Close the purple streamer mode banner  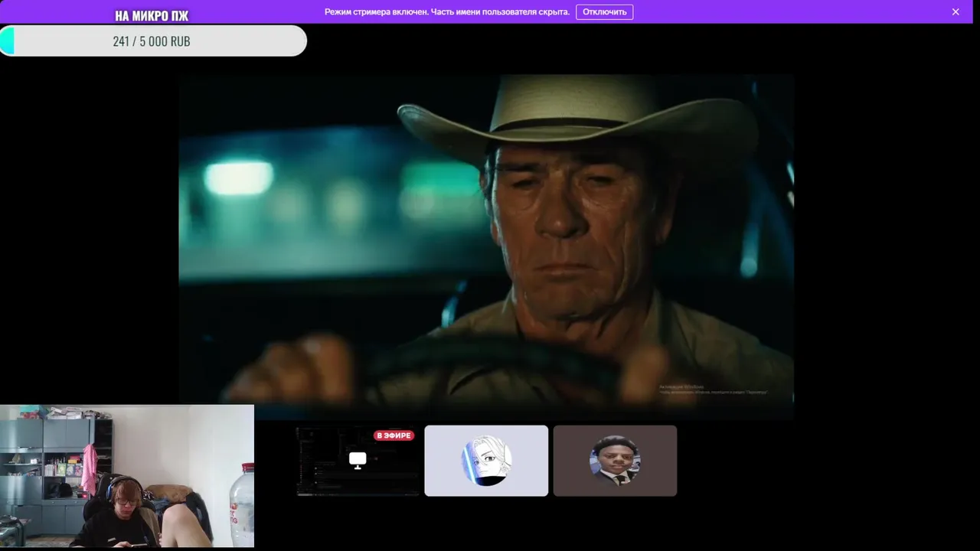[x=955, y=11]
